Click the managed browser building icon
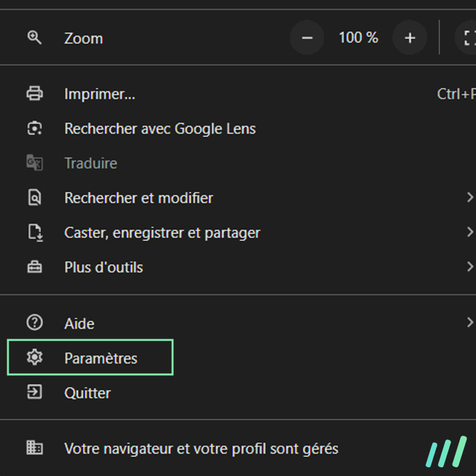Screen dimensions: 476x476 click(34, 448)
